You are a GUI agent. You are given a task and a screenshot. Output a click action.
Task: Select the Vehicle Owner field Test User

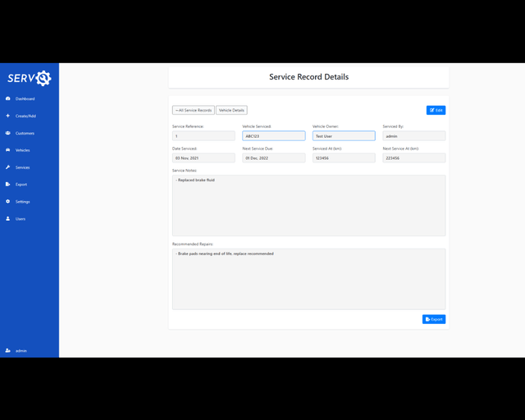tap(344, 136)
